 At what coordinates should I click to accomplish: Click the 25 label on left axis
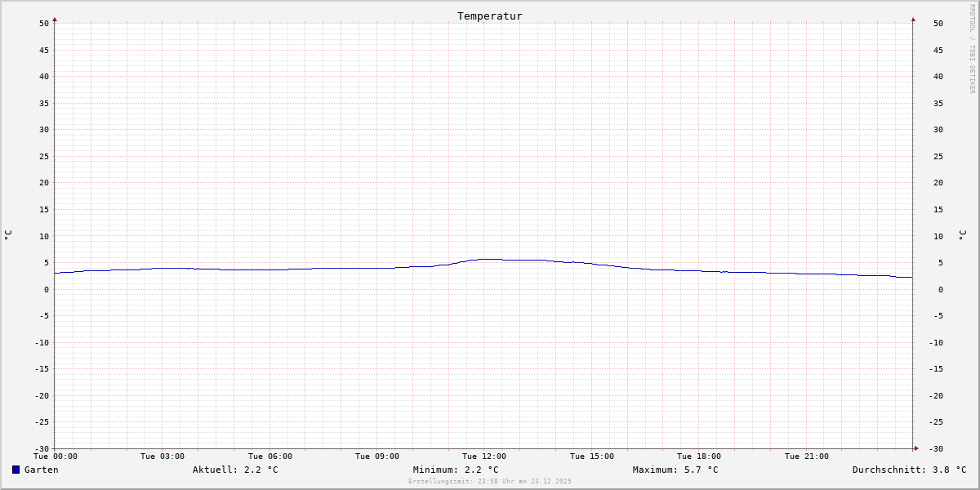[x=44, y=156]
